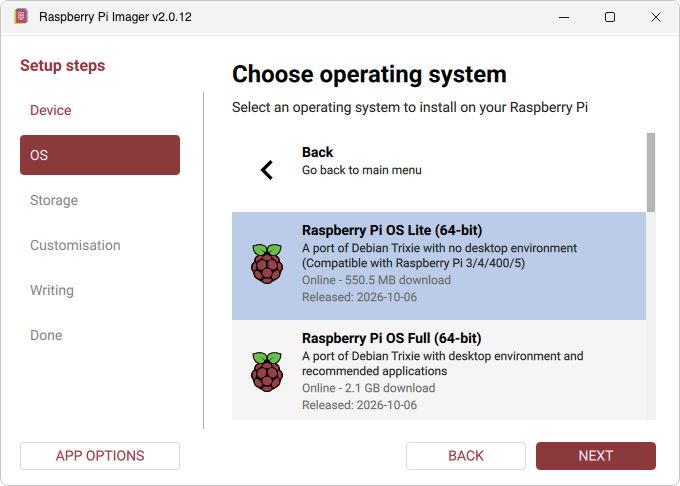Click the back chevron arrow icon
This screenshot has width=680, height=486.
(x=267, y=170)
